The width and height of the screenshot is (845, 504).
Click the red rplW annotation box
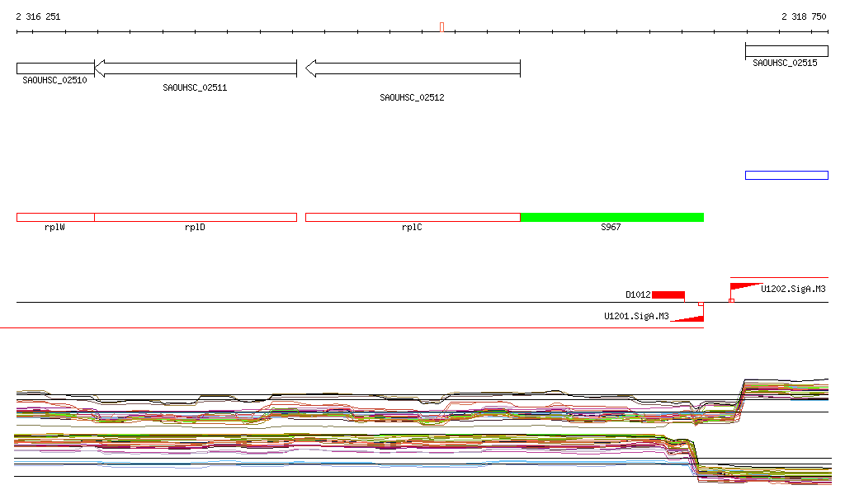tap(55, 217)
